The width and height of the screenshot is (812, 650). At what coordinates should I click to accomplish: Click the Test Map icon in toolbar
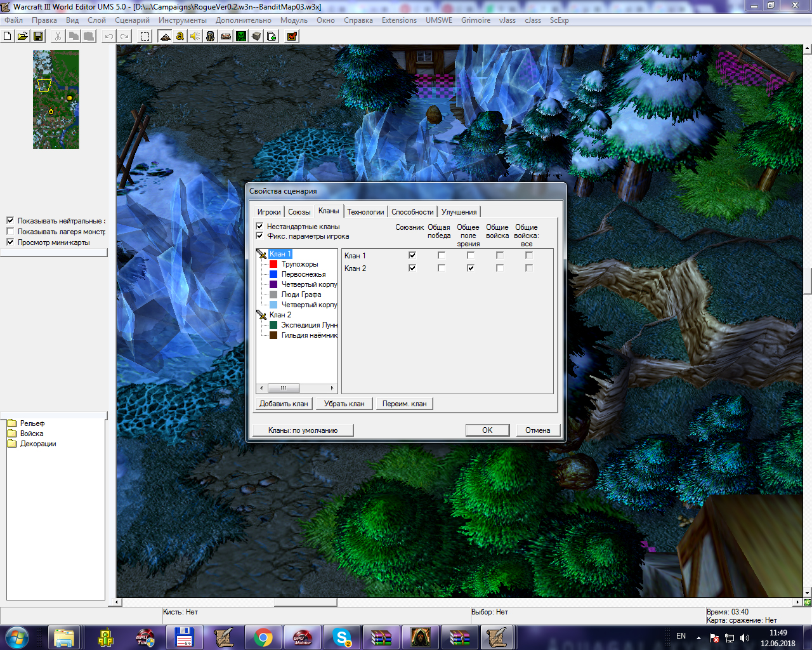[x=292, y=36]
